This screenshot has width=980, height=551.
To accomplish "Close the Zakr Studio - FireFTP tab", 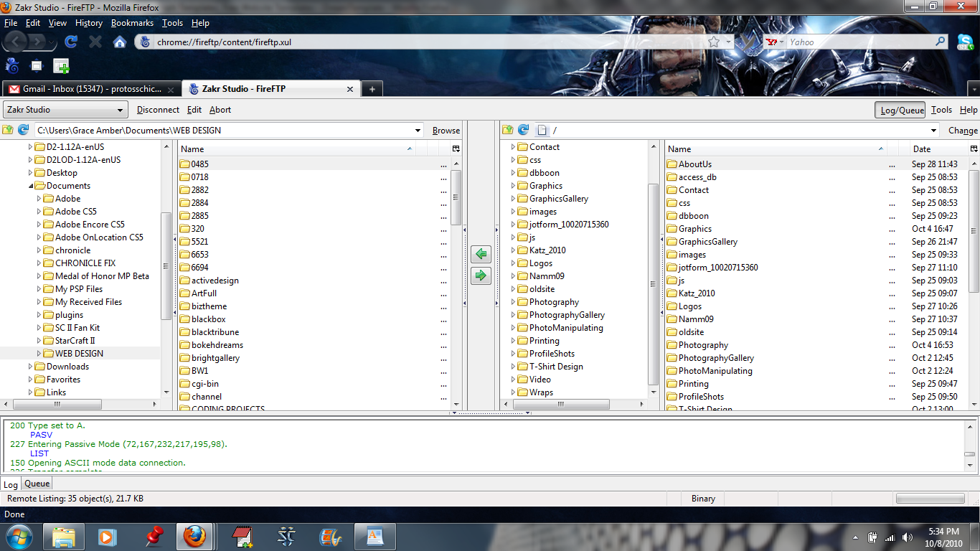I will point(350,89).
